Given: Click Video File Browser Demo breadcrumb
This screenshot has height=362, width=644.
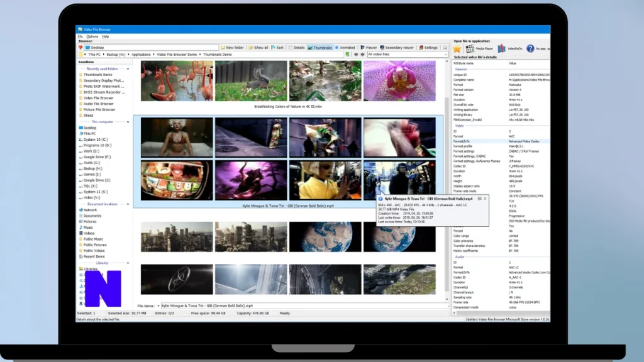Looking at the screenshot, I should (177, 54).
